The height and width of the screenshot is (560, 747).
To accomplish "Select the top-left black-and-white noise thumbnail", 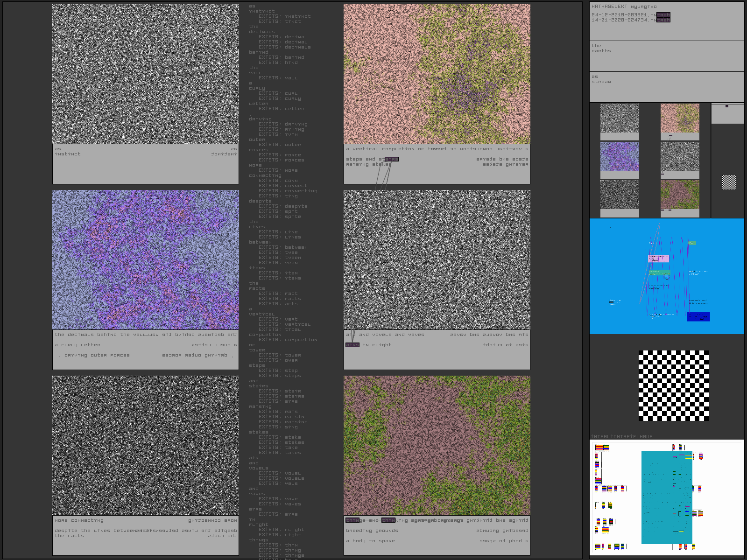I will pyautogui.click(x=620, y=118).
